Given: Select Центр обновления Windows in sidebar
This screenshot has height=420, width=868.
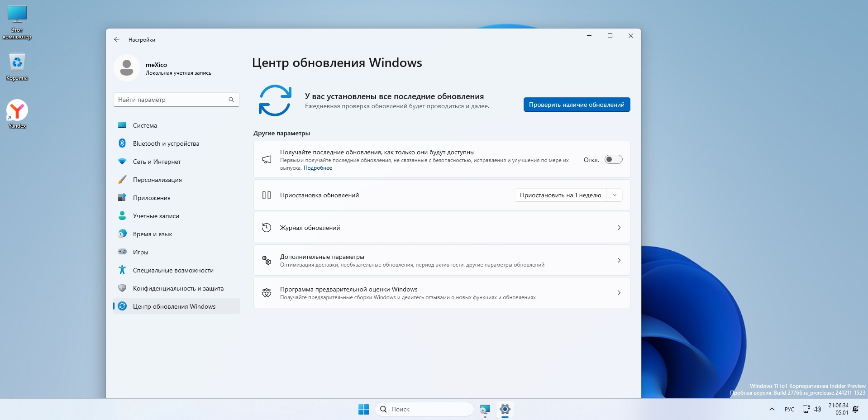Looking at the screenshot, I should pos(176,306).
